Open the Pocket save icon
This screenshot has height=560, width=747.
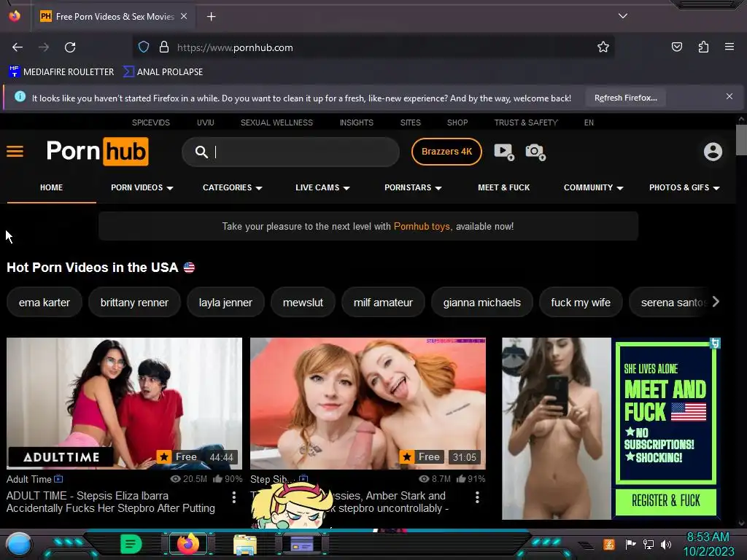(677, 47)
